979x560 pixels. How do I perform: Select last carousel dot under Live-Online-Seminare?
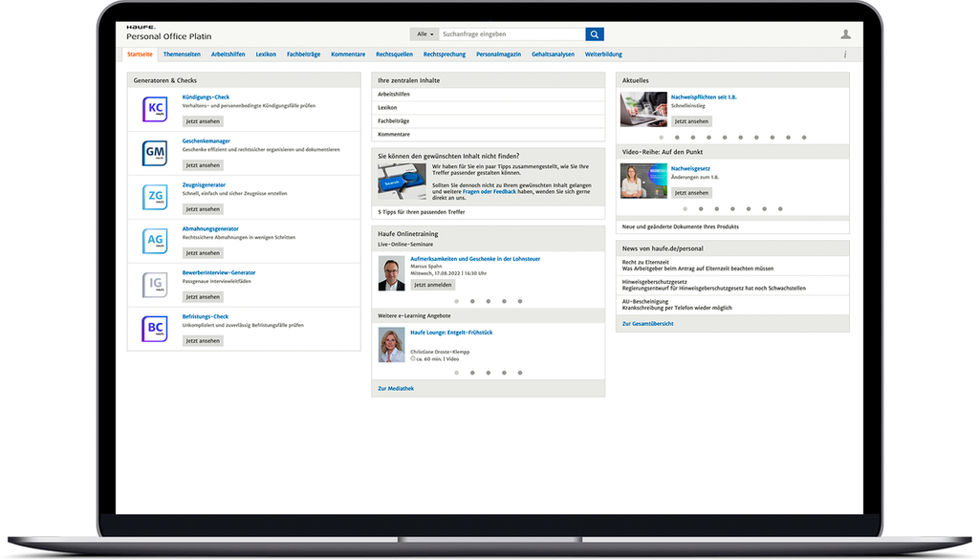click(520, 302)
